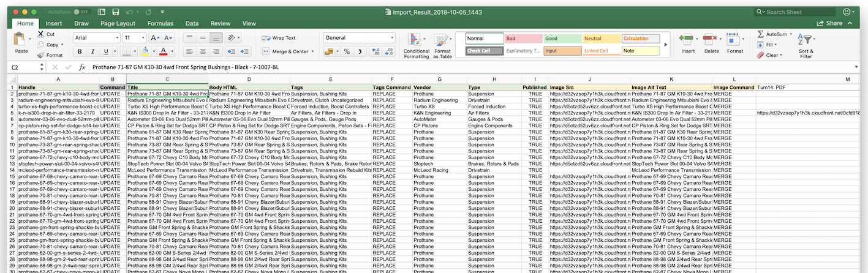Click the Share button

[x=829, y=23]
